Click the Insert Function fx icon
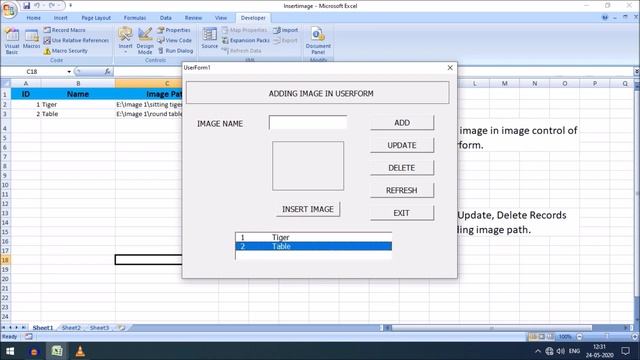 (107, 72)
